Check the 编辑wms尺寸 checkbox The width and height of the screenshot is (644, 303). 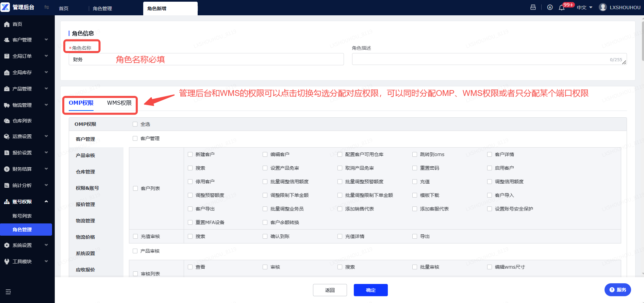[x=490, y=267]
